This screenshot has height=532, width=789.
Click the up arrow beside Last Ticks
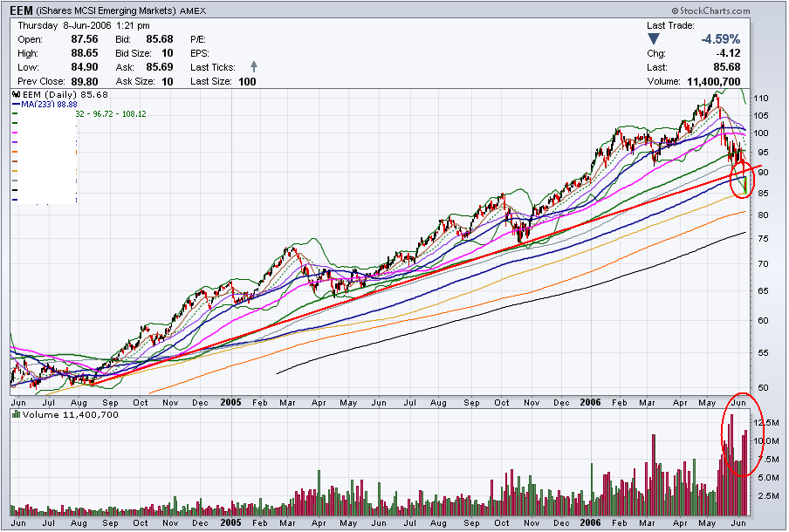(x=254, y=66)
